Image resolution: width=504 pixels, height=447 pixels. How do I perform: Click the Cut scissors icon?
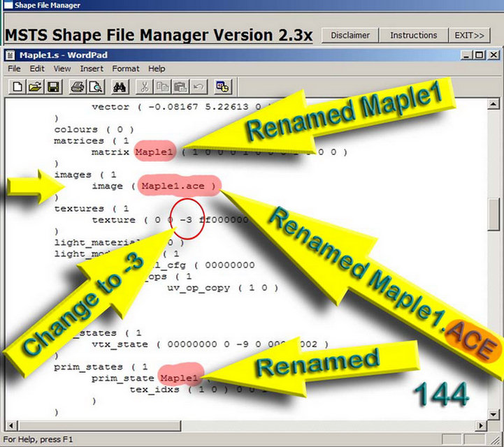(x=144, y=87)
